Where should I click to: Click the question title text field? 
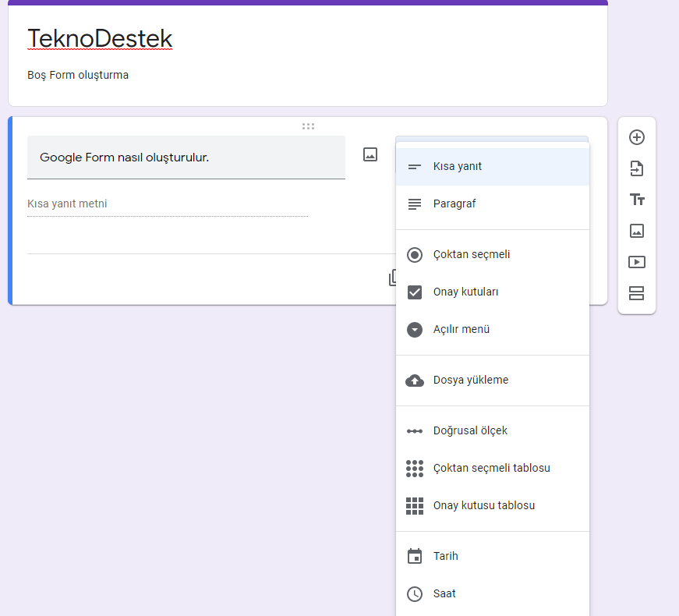pyautogui.click(x=186, y=158)
